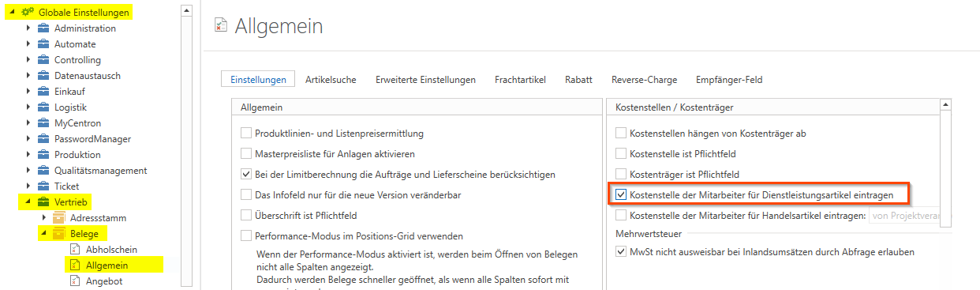Uncheck MwSt nicht ausweisbar bei Inlandsumsätzen

pos(621,252)
